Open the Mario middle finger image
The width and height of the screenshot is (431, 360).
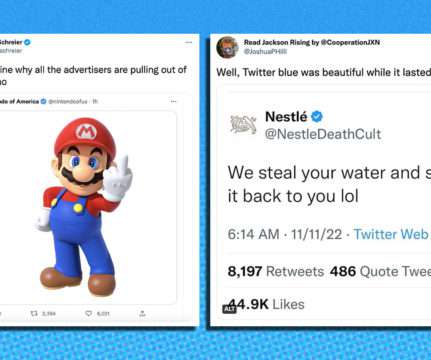[85, 207]
